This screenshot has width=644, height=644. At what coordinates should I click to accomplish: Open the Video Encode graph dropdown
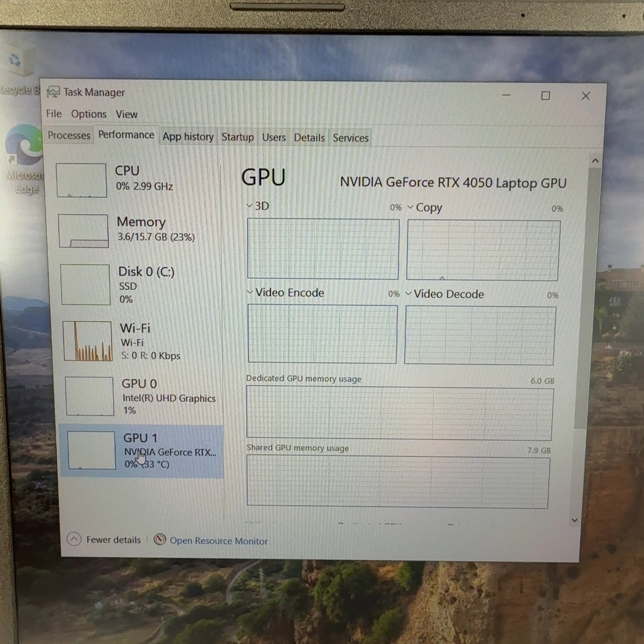(x=250, y=292)
